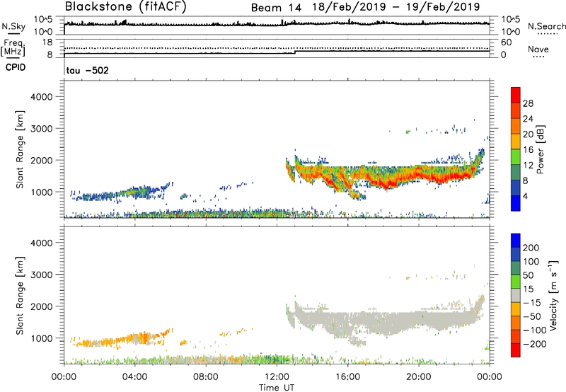The width and height of the screenshot is (566, 392).
Task: Click the '-15' velocity colorbar value
Action: (532, 303)
